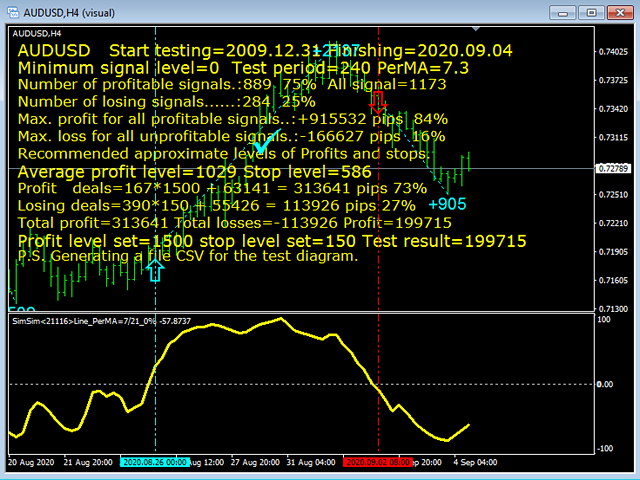Click the 0.74025 price scale value
Viewport: 640px width, 480px height.
click(613, 52)
